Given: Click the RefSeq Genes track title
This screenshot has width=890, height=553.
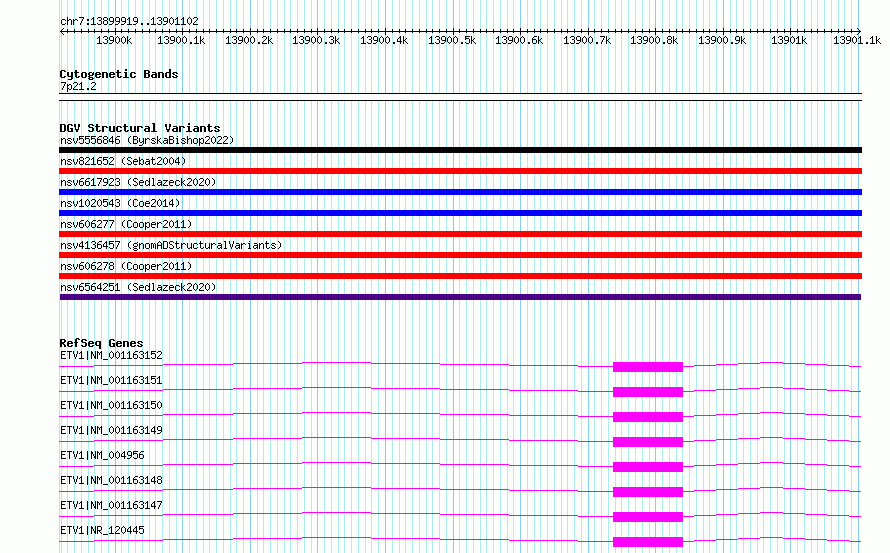Looking at the screenshot, I should [x=101, y=343].
